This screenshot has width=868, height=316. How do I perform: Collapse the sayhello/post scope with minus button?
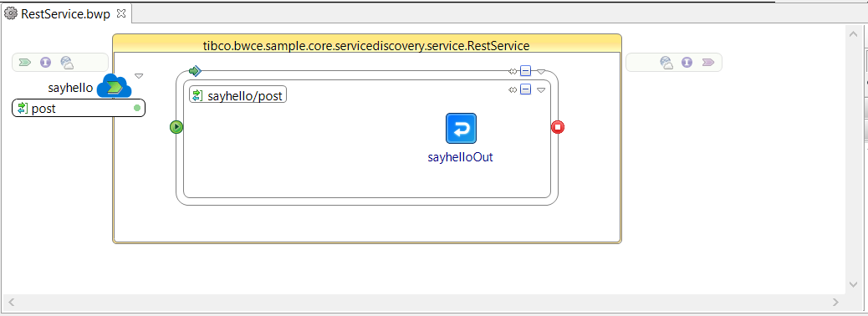click(525, 89)
